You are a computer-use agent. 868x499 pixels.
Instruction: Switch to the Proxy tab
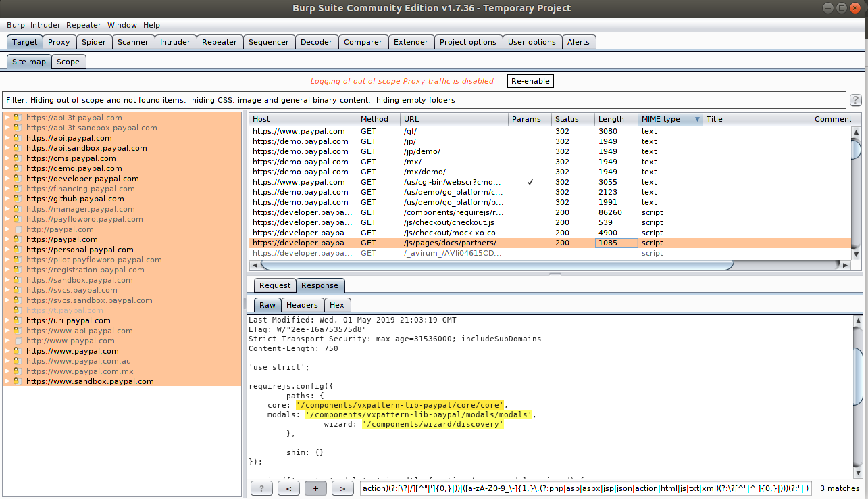point(59,42)
